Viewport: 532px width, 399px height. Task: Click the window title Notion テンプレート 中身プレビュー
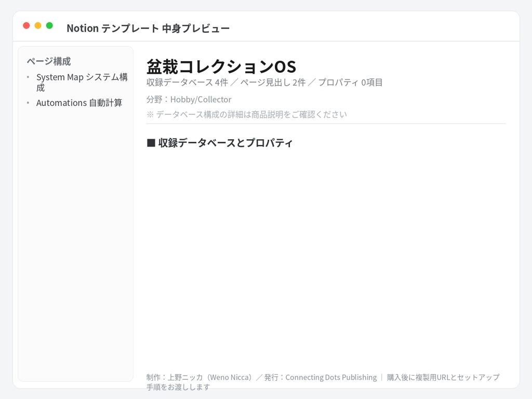click(x=148, y=28)
